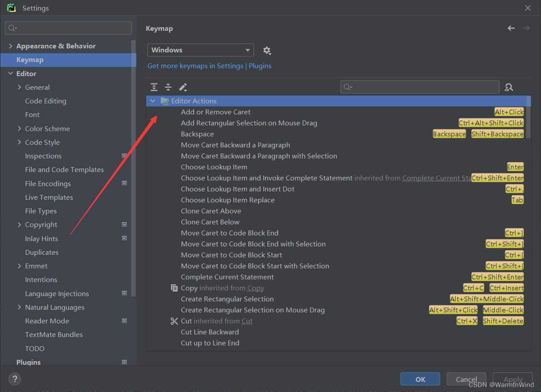Click the Cancel button

pyautogui.click(x=466, y=379)
